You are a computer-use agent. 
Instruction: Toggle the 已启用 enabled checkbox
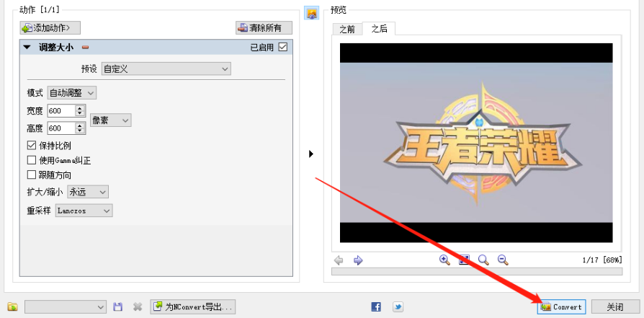pyautogui.click(x=283, y=48)
